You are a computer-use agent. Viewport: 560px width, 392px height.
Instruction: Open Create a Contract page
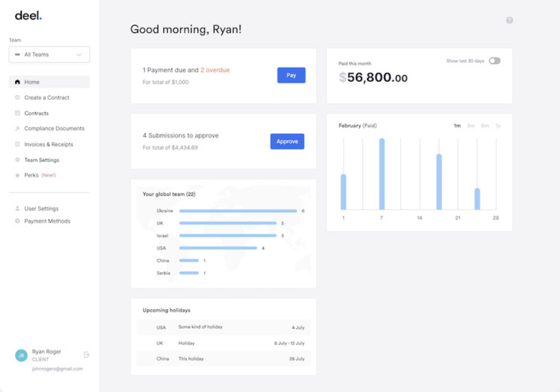tap(47, 97)
